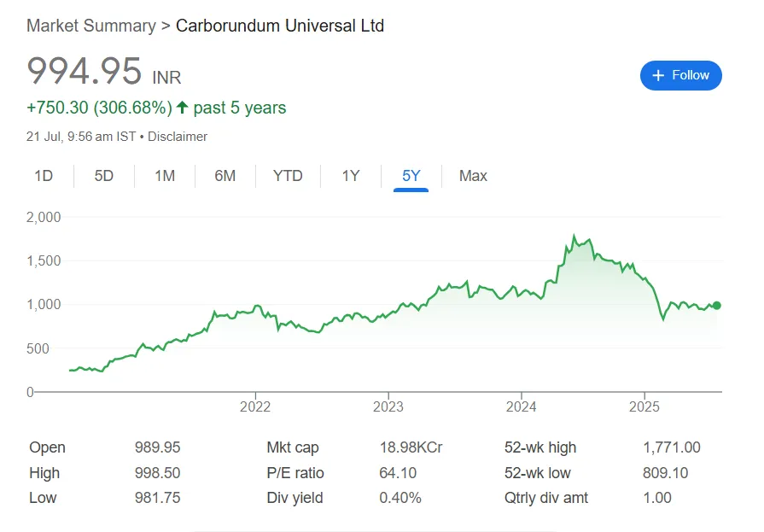Click the green end-point dot on chart
The width and height of the screenshot is (764, 532).
717,306
